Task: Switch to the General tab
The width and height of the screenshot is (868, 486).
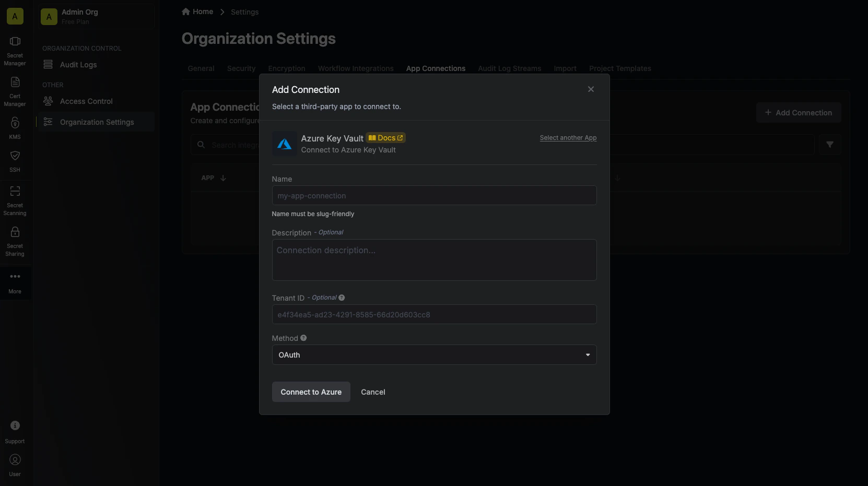Action: [x=201, y=68]
